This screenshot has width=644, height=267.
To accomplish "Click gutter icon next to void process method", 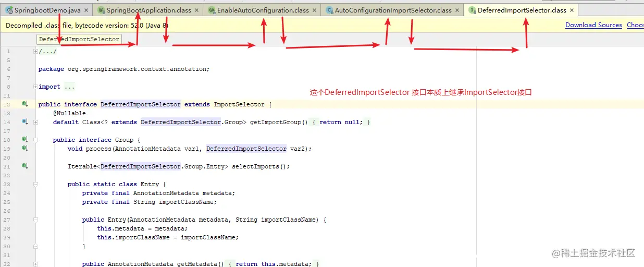I will pyautogui.click(x=24, y=148).
